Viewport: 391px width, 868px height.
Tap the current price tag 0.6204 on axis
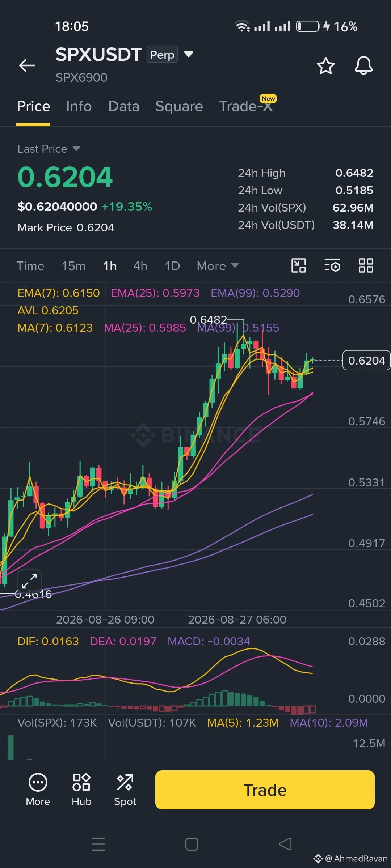[x=366, y=360]
